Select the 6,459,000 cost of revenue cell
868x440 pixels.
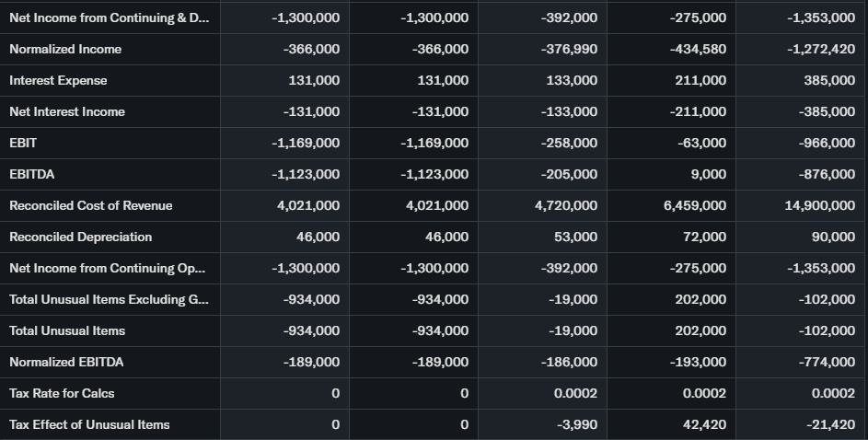point(694,205)
